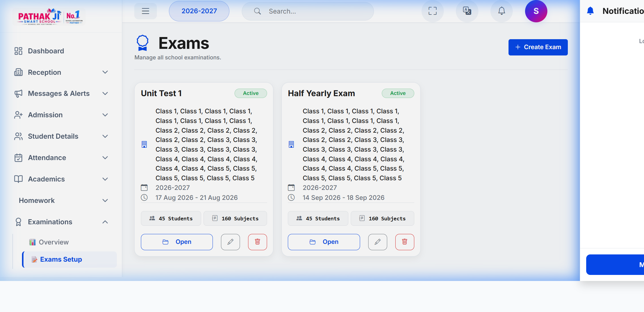Expand the Reception chevron
This screenshot has width=644, height=312.
coord(105,72)
